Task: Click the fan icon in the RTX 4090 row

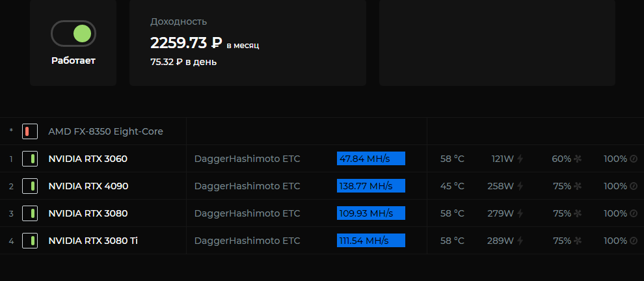Action: (x=578, y=186)
